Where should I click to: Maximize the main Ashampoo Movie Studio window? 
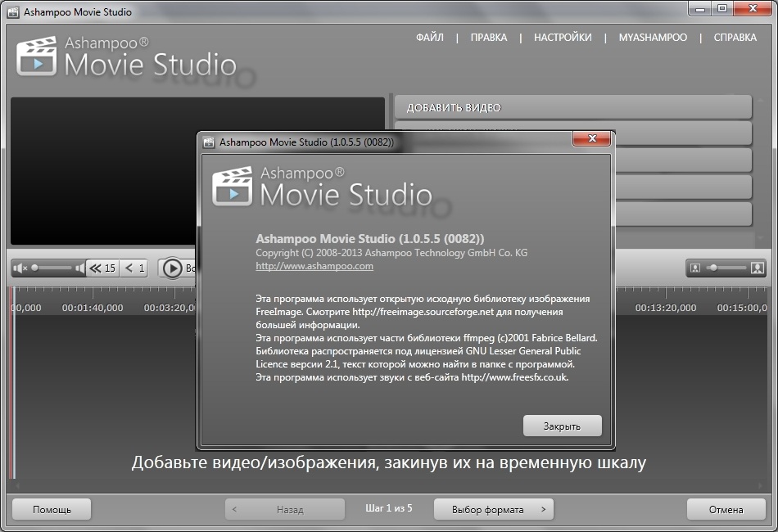[722, 8]
